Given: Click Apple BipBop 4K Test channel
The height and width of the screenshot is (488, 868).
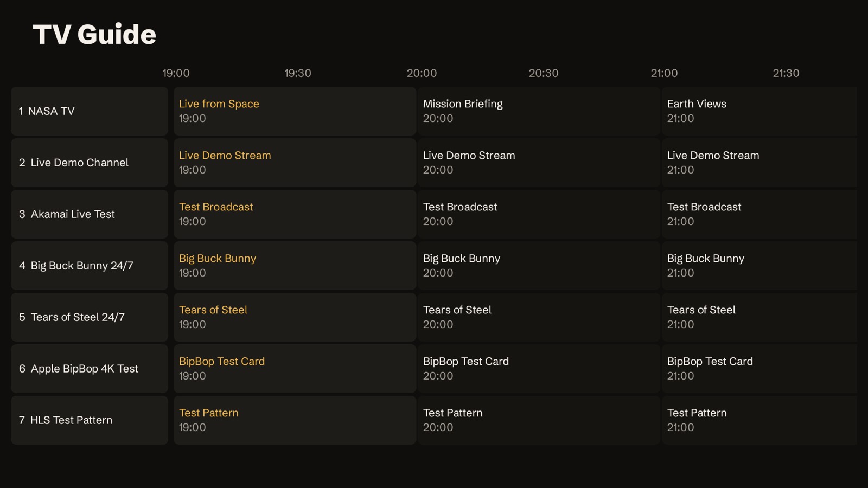Looking at the screenshot, I should coord(90,369).
